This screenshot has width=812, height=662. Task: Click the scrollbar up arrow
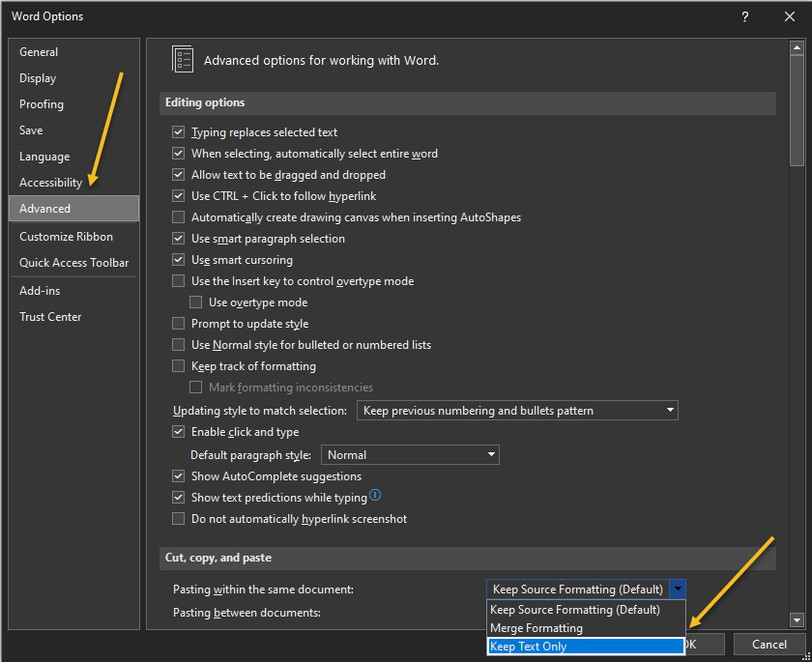[797, 48]
